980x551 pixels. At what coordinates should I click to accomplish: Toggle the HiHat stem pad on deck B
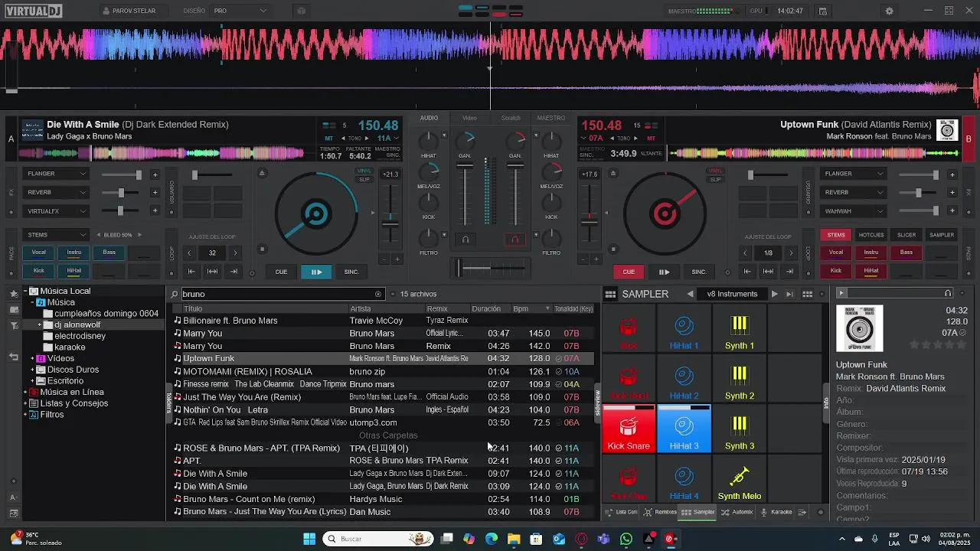click(x=871, y=270)
